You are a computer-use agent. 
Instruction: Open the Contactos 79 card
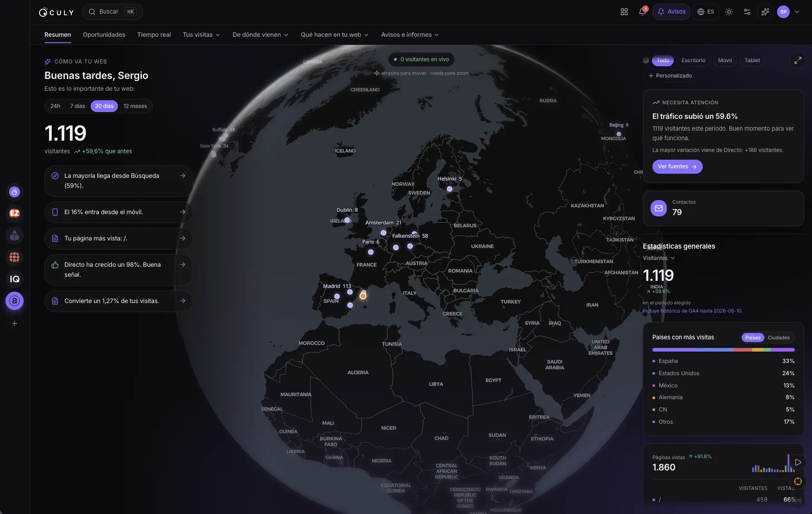coord(723,208)
